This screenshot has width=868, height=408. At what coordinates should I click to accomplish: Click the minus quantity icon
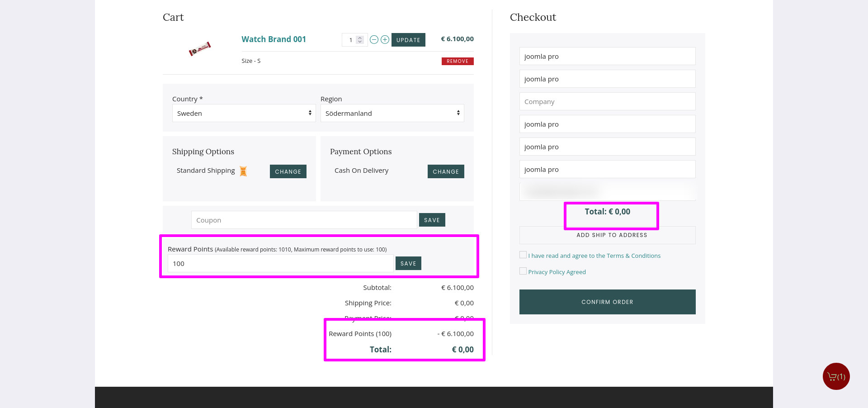374,40
